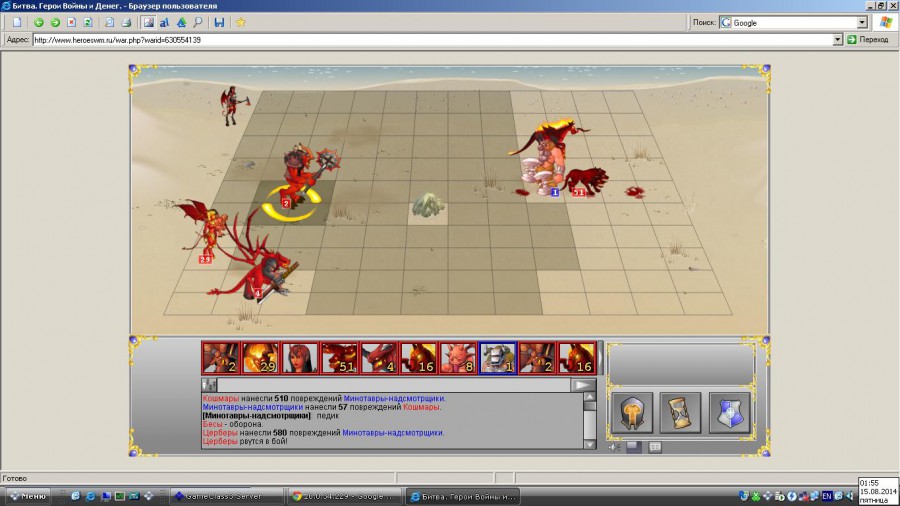Switch to GameClass3 Server taskbar window
Image resolution: width=900 pixels, height=506 pixels.
pyautogui.click(x=228, y=496)
